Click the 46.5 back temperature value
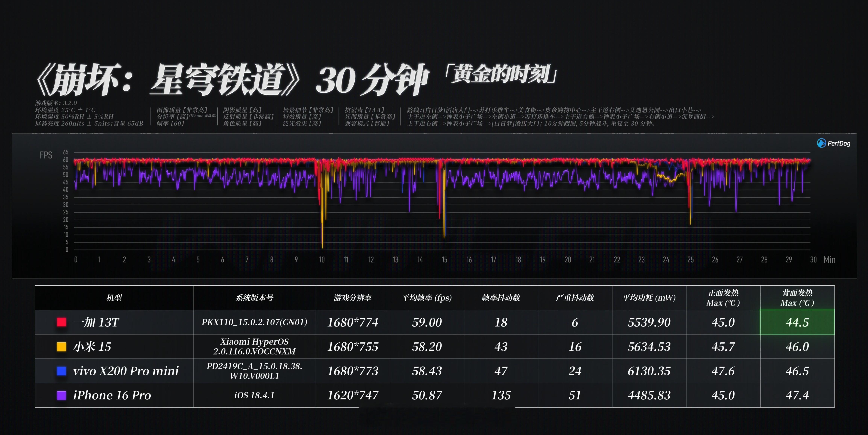 (x=797, y=371)
